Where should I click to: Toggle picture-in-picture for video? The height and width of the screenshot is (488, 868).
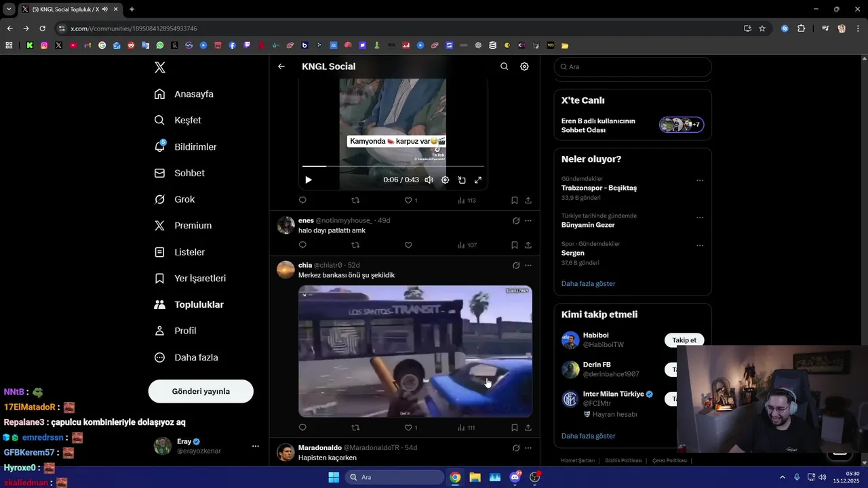pos(462,180)
